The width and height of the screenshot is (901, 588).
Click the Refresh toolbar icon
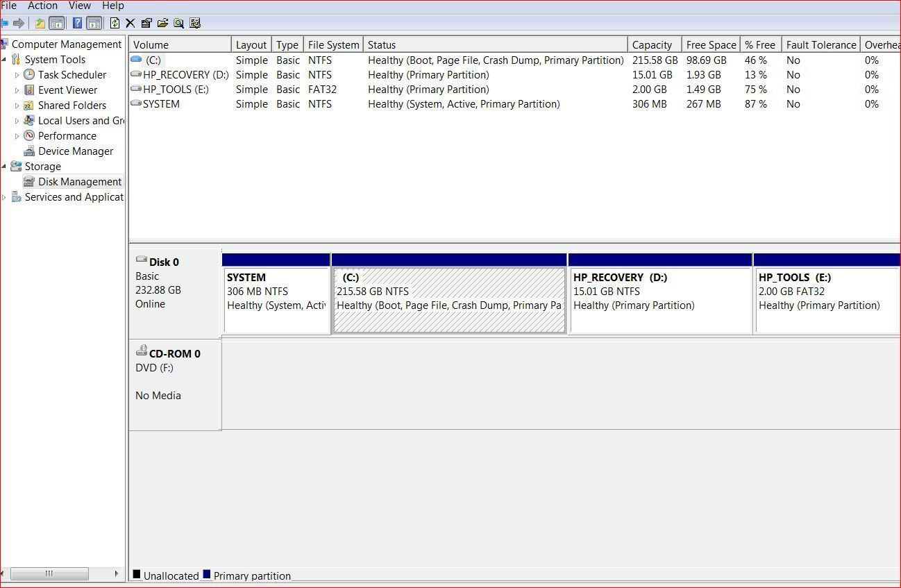(x=115, y=23)
